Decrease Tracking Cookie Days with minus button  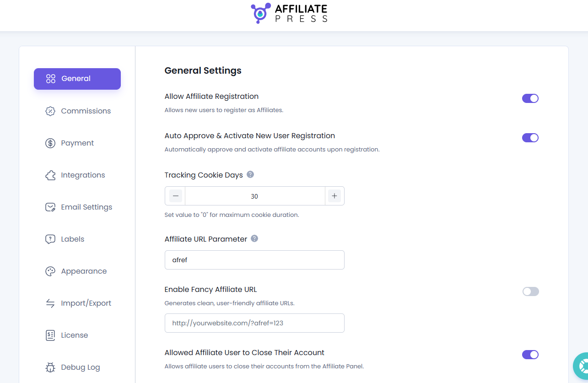coord(175,195)
